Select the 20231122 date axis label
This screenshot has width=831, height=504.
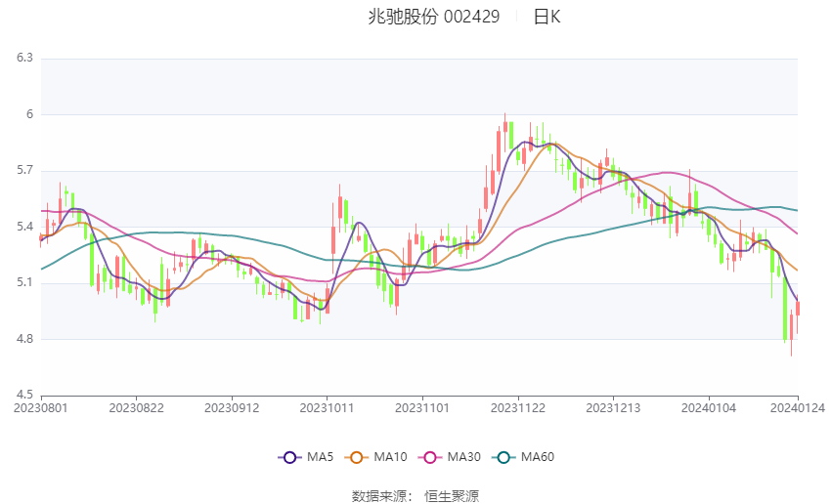[x=518, y=408]
